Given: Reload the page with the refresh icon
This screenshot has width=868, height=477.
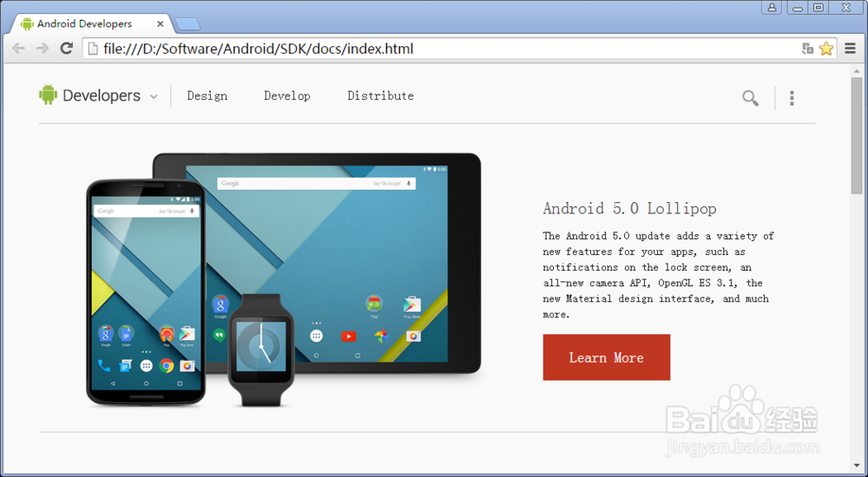Looking at the screenshot, I should [67, 49].
